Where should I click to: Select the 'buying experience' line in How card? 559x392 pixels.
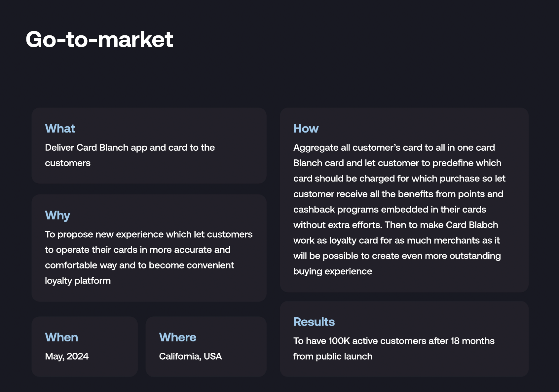coord(333,271)
